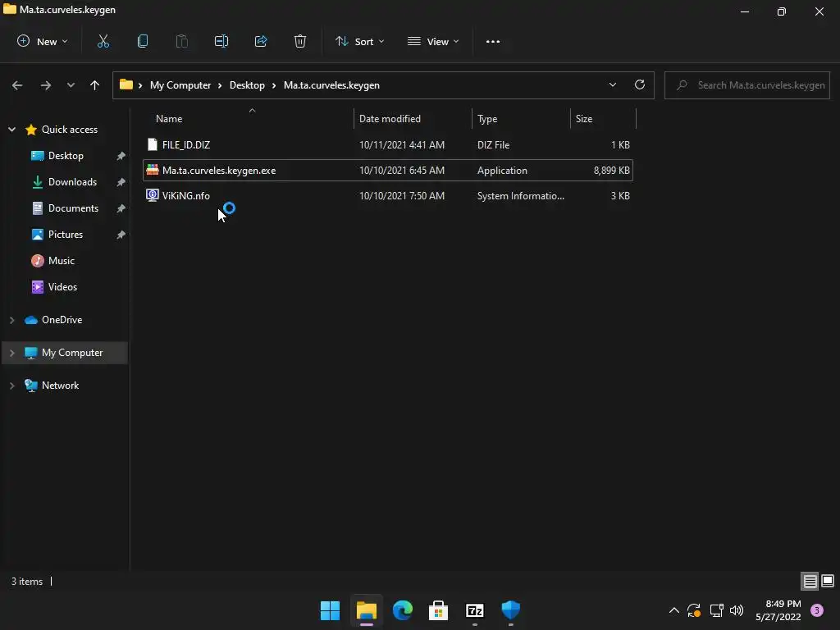Select Videos in the sidebar
The width and height of the screenshot is (840, 630).
tap(62, 286)
